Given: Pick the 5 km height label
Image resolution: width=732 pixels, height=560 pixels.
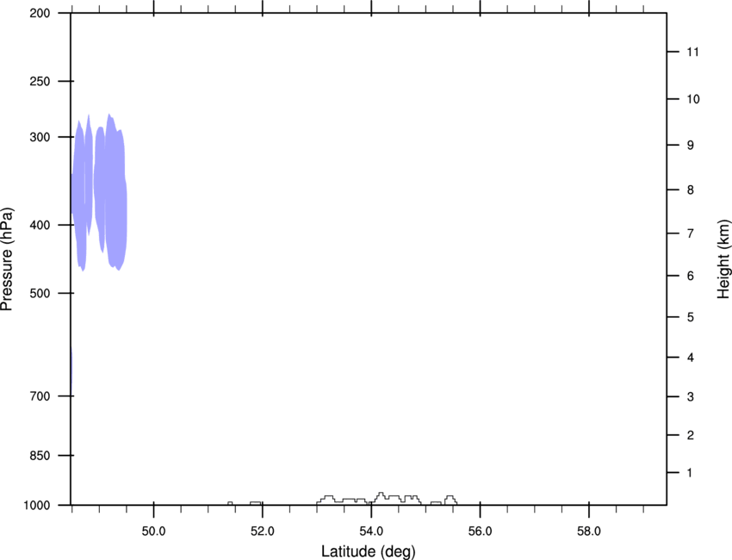Looking at the screenshot, I should point(691,318).
